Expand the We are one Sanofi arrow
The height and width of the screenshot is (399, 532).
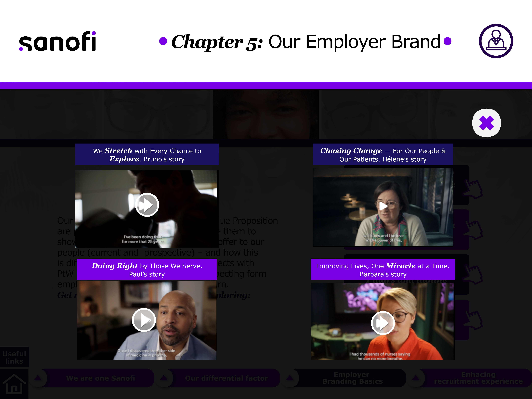pos(38,378)
